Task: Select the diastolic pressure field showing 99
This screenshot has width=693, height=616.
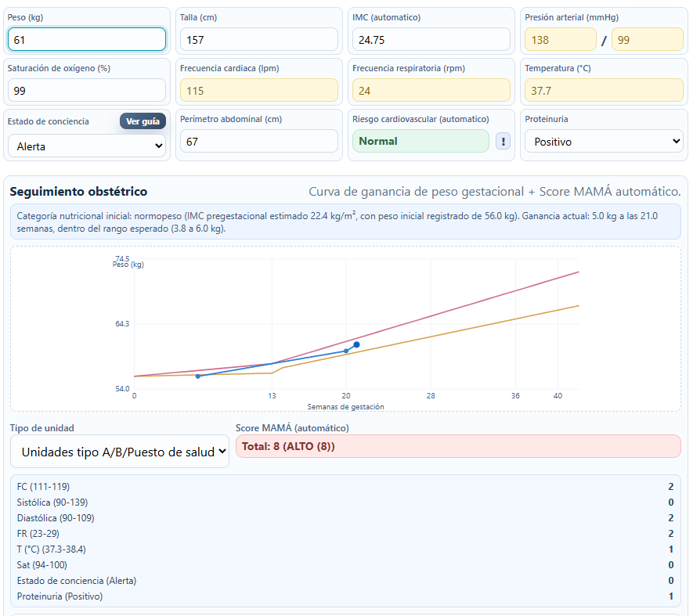Action: 648,39
